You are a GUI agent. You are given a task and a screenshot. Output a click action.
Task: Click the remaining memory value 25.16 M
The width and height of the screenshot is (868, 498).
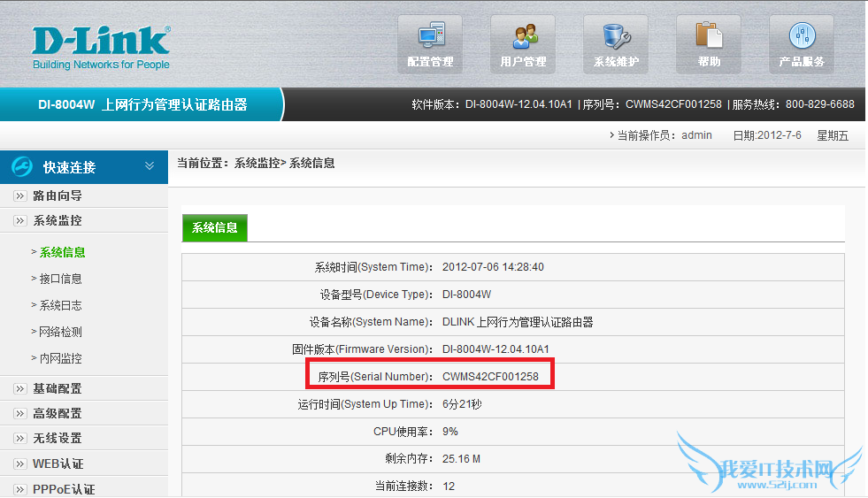coord(461,459)
